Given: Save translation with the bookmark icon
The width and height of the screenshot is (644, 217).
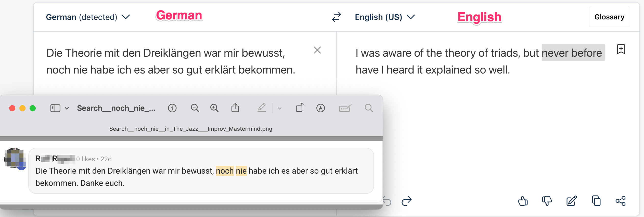Looking at the screenshot, I should [621, 49].
